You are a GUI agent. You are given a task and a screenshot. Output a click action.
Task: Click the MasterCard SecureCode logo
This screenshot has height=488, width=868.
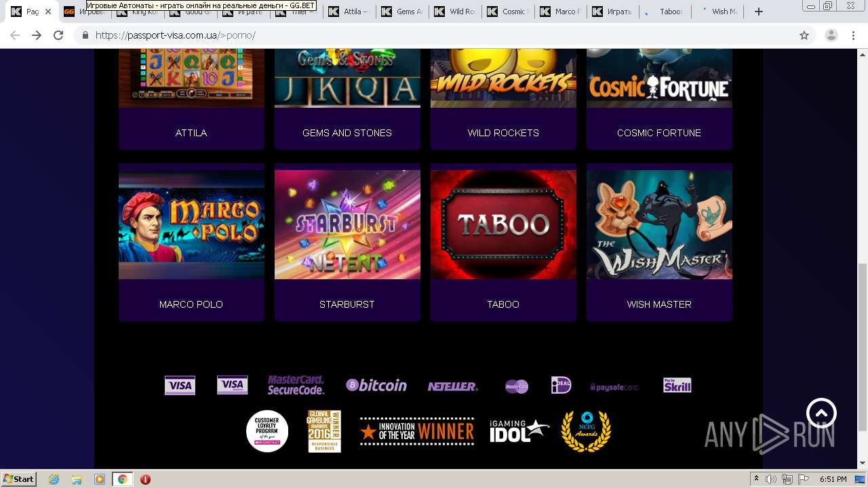tap(296, 385)
